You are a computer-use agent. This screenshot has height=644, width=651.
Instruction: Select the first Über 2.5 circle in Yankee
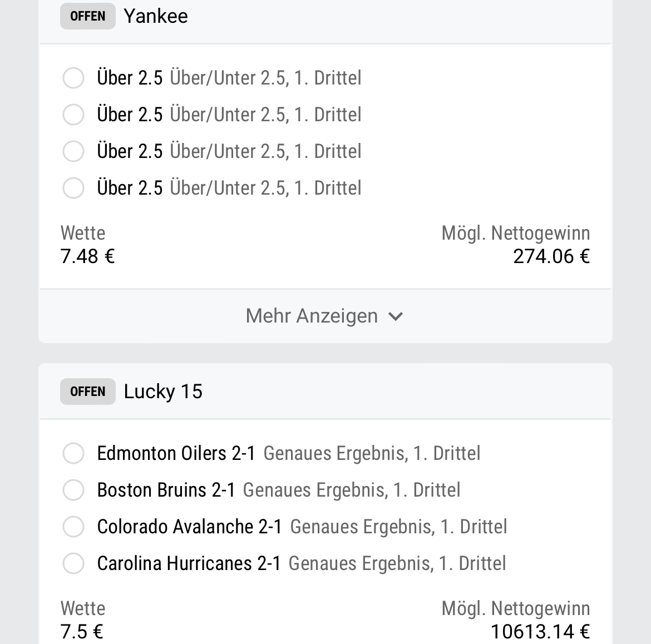point(73,78)
